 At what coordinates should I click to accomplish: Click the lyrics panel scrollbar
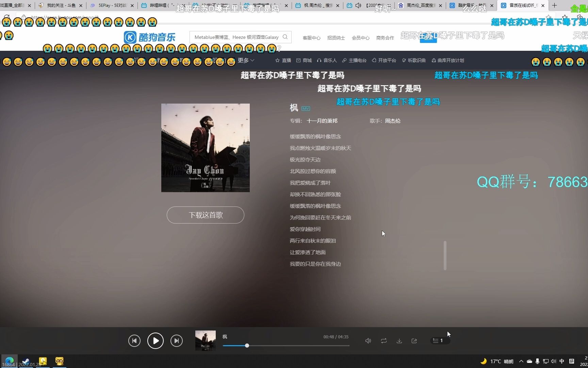[x=445, y=256]
